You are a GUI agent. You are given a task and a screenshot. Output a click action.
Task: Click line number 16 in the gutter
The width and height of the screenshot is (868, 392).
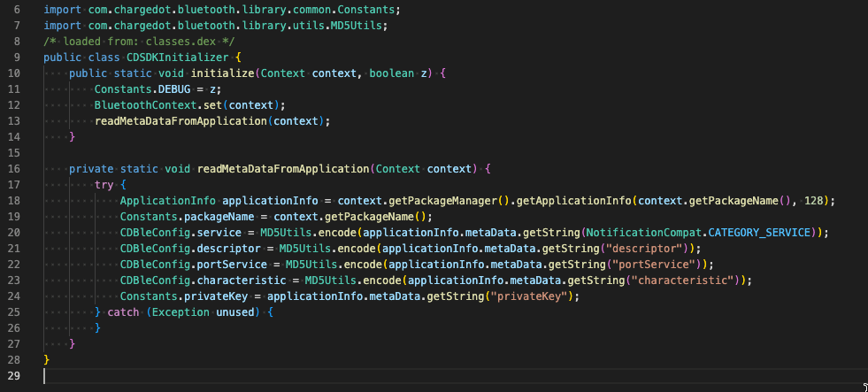coord(14,169)
